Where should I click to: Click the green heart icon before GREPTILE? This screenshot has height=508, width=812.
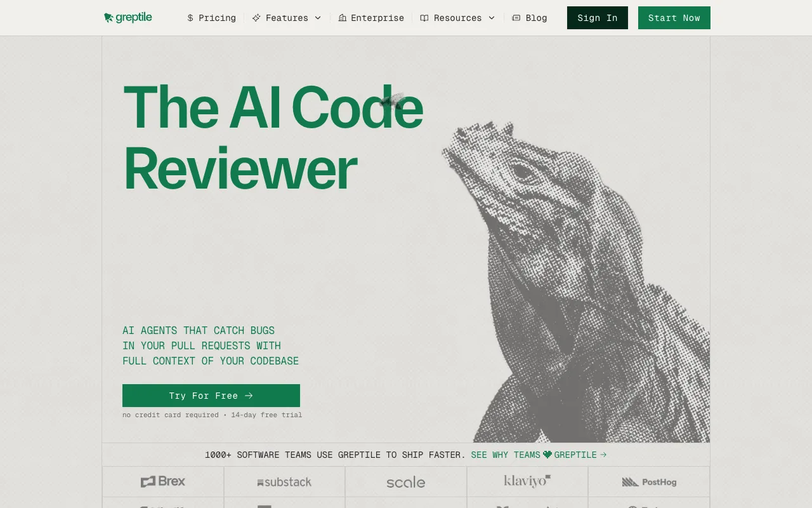click(x=547, y=455)
